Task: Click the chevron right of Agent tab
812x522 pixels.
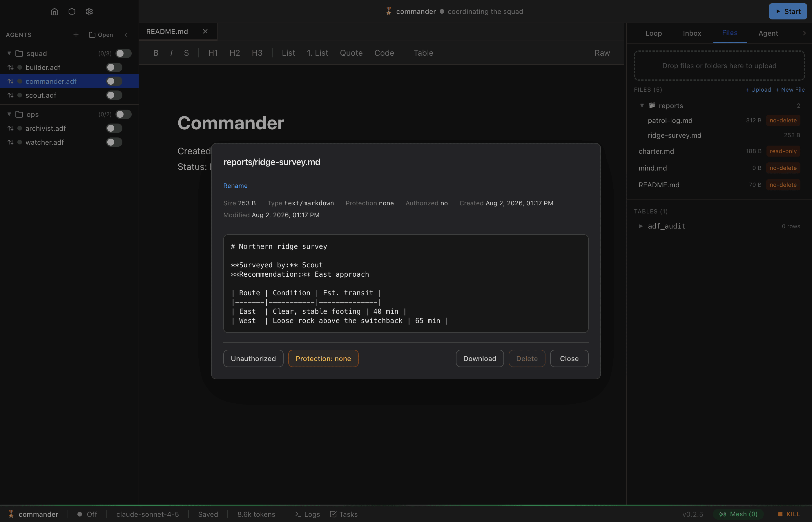Action: point(804,33)
